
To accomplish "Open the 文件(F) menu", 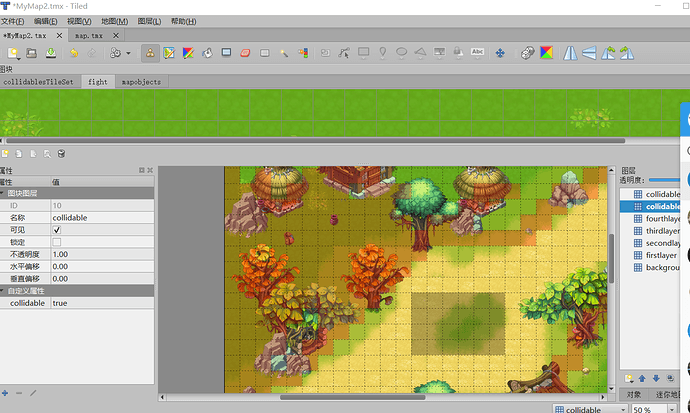I will pyautogui.click(x=12, y=21).
